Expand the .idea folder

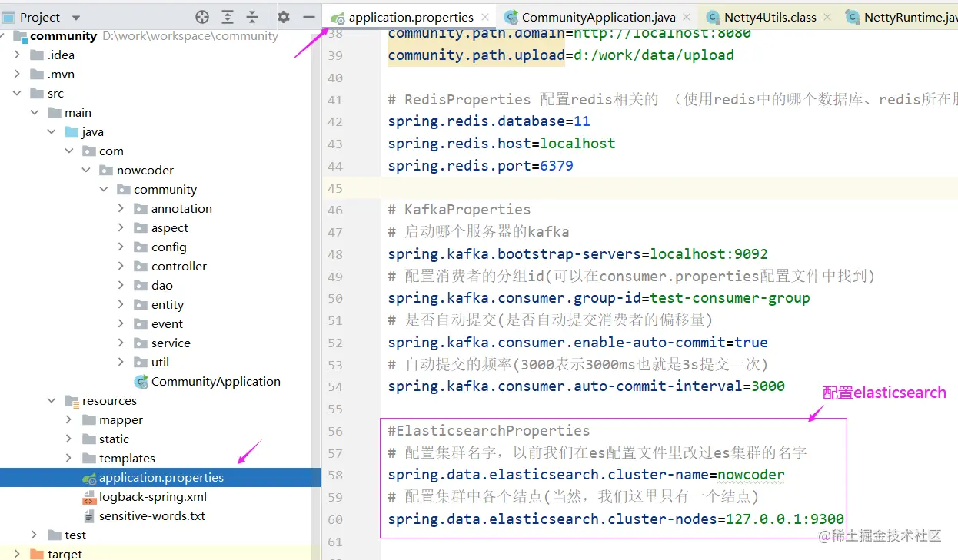tap(17, 55)
